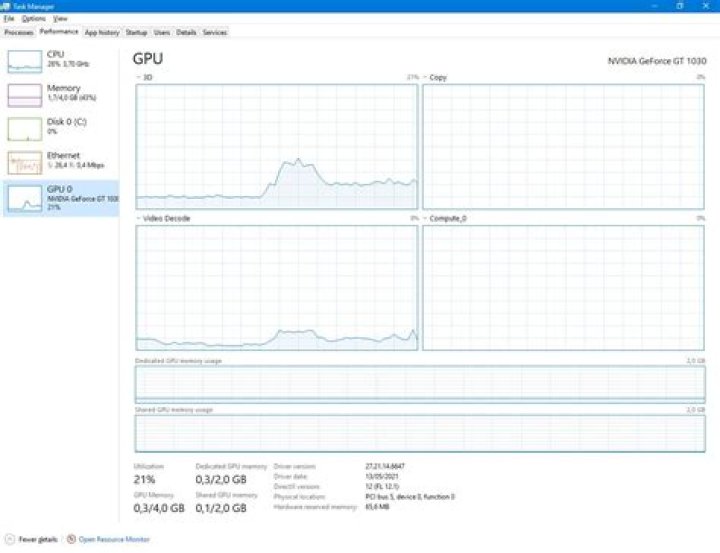The height and width of the screenshot is (553, 720).
Task: Open the Video Decode engine dropdown
Action: tap(163, 219)
